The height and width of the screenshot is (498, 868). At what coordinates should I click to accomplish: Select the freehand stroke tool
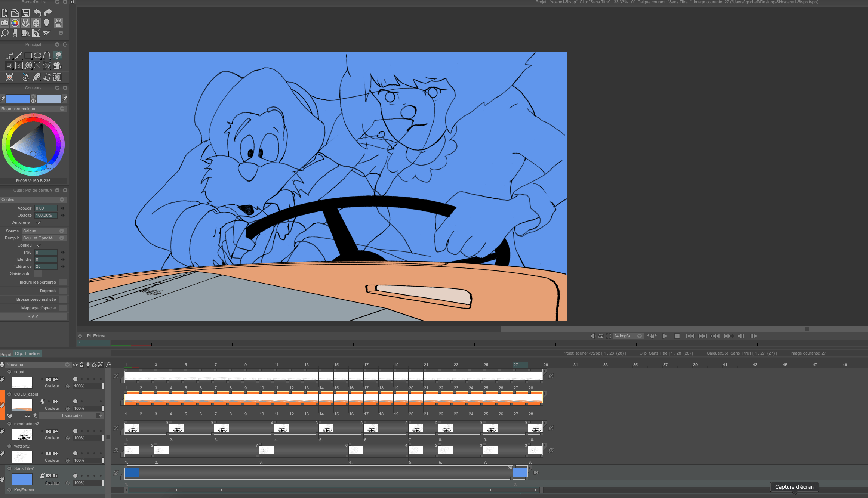point(9,56)
